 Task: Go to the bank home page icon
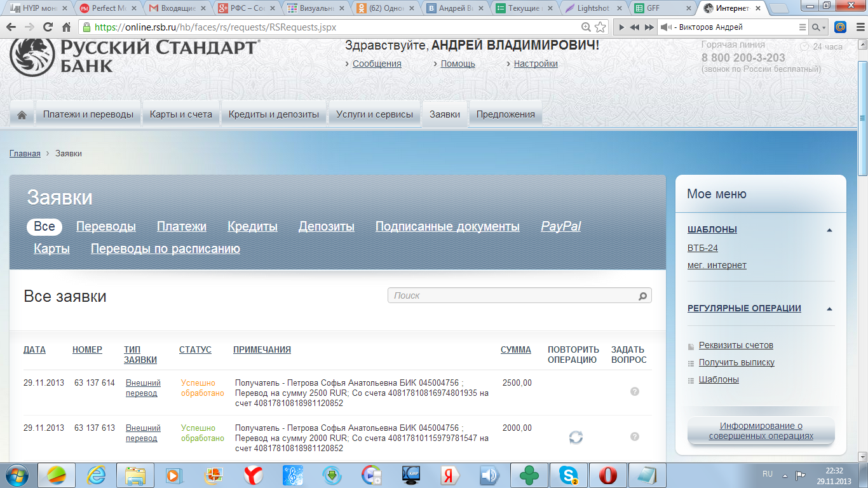[x=22, y=115]
